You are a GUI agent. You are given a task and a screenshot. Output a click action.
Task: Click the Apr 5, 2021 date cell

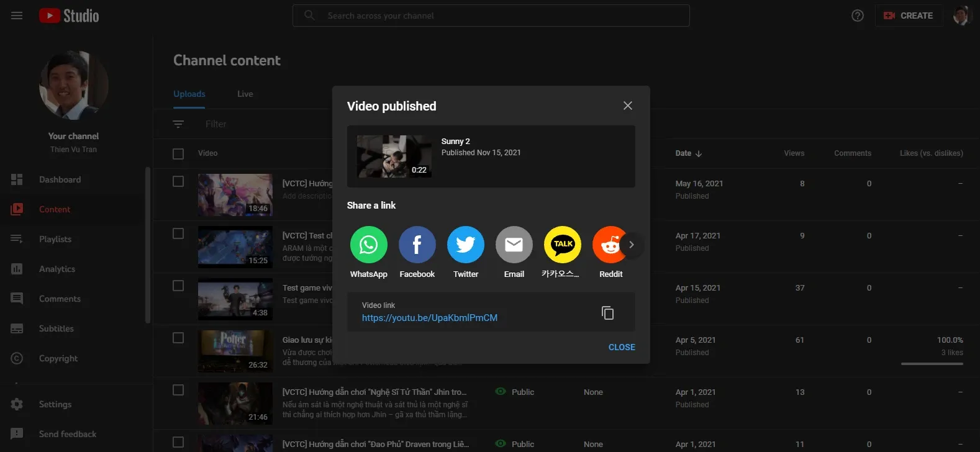[x=696, y=340]
